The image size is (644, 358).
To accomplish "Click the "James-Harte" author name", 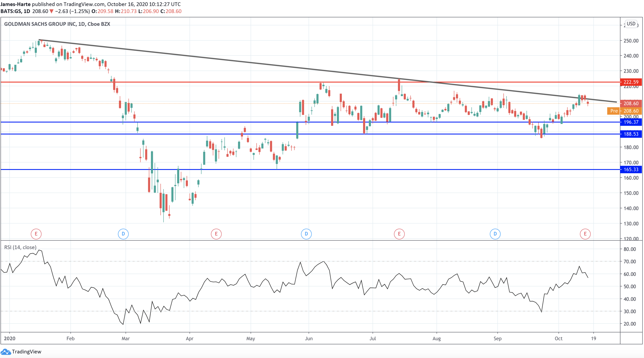I will tap(16, 4).
